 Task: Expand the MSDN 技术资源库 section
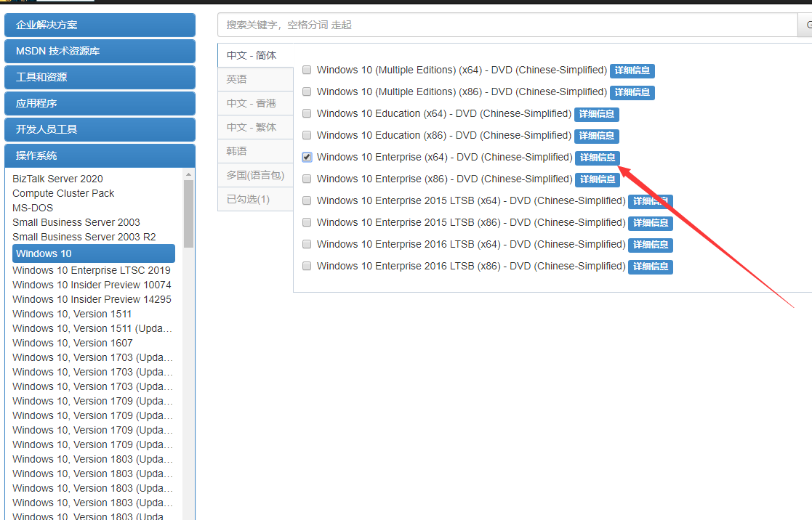(100, 51)
